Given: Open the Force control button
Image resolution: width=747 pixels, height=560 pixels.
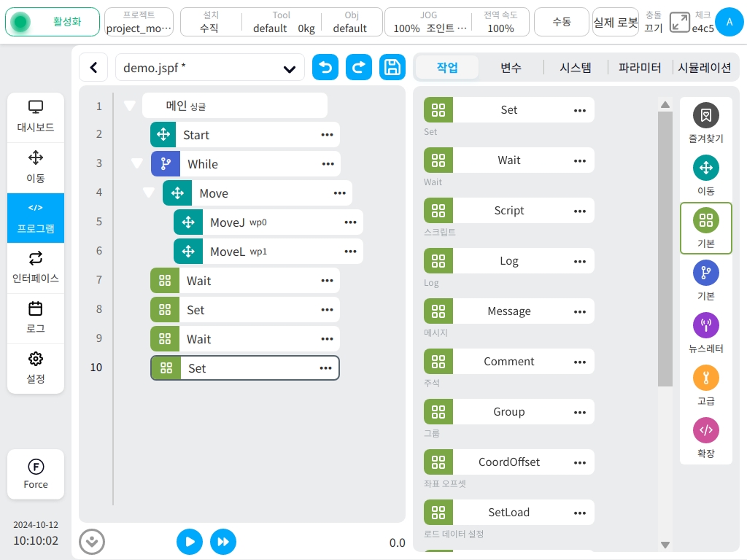Looking at the screenshot, I should [36, 474].
